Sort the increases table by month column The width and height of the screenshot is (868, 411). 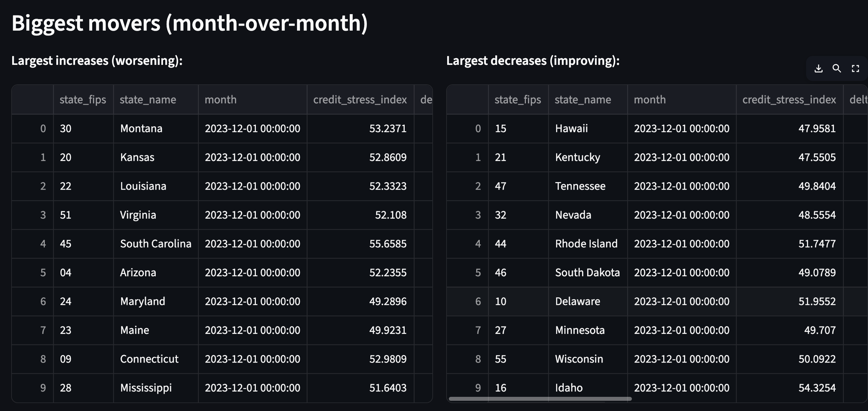[221, 99]
